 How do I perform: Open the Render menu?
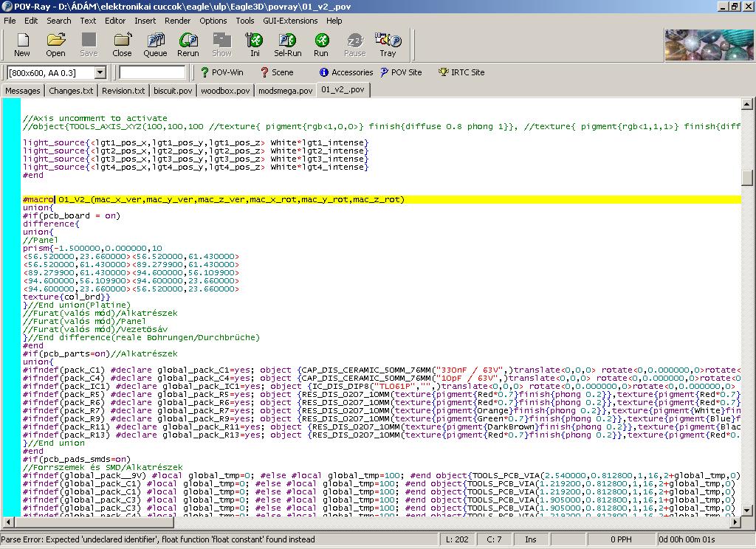click(x=177, y=21)
